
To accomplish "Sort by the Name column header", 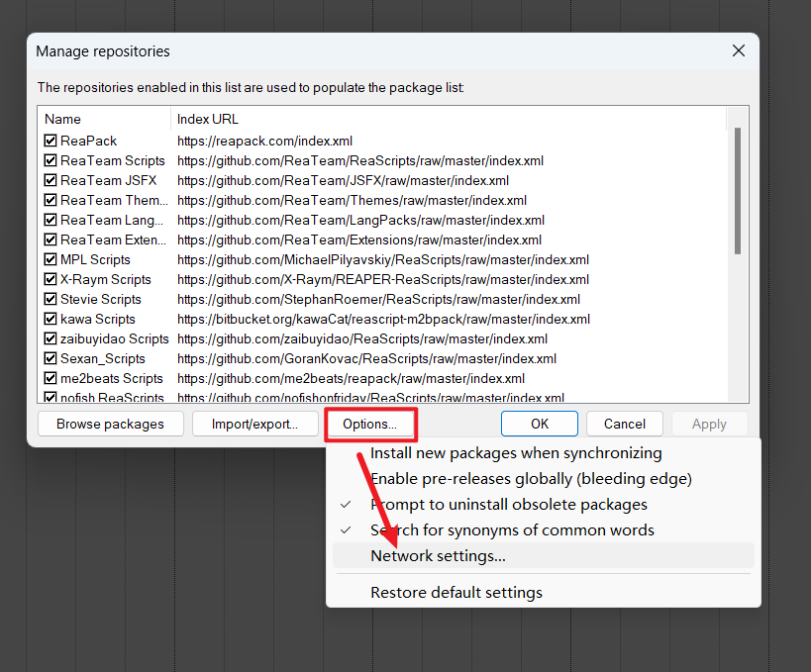I will tap(104, 119).
